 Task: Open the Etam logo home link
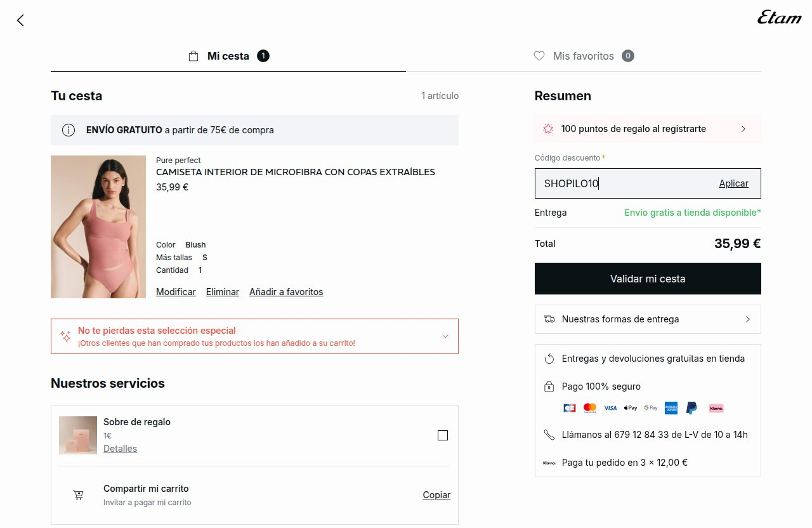point(780,17)
